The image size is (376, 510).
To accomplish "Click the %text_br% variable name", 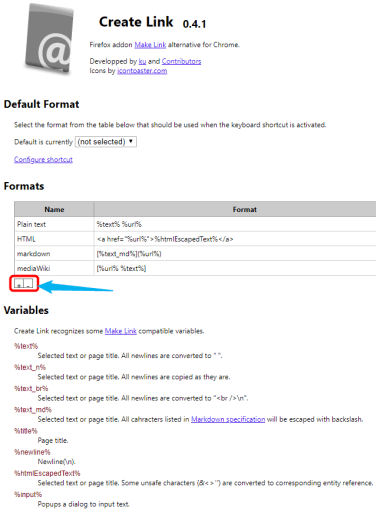I will (x=31, y=388).
